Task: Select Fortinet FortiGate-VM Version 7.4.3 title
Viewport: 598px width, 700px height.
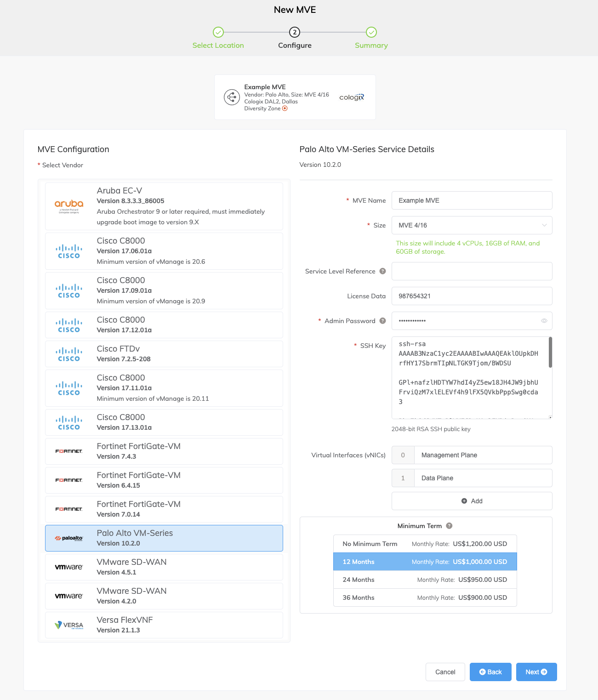Action: [139, 446]
